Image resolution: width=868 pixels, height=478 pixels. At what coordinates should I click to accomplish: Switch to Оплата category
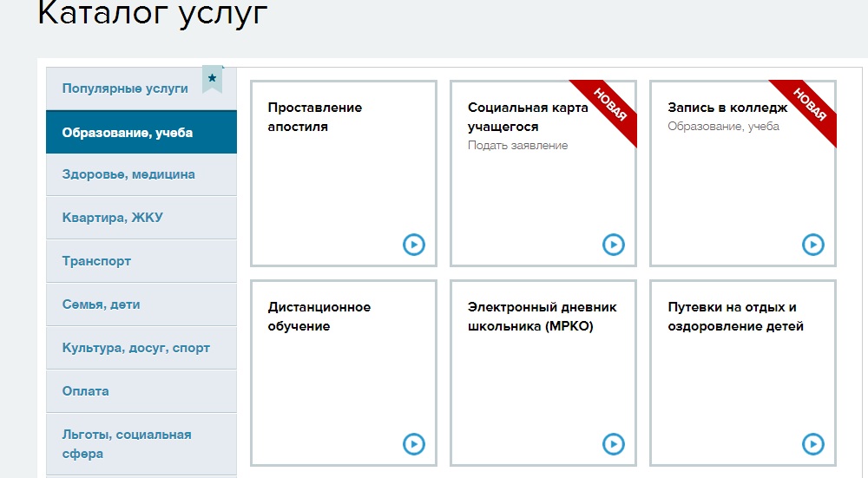[85, 391]
